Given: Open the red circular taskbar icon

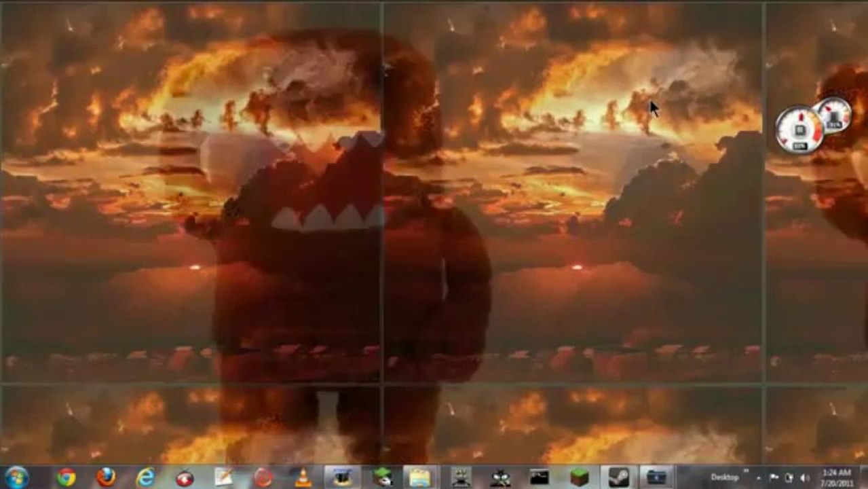Looking at the screenshot, I should point(263,478).
